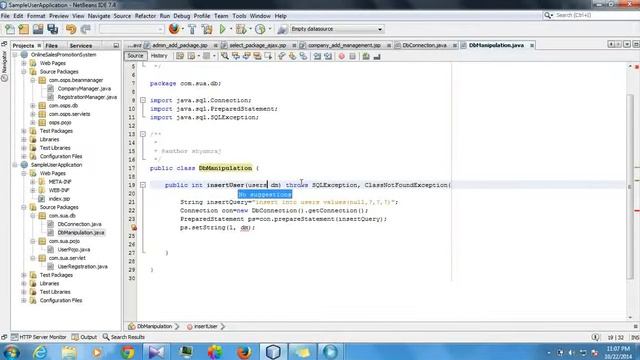Click the Windows Start button
The height and width of the screenshot is (360, 640).
coord(11,351)
